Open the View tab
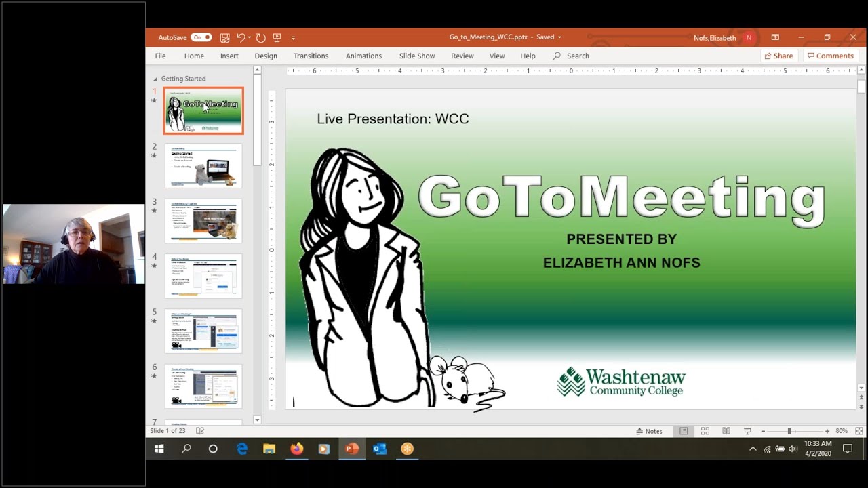This screenshot has width=868, height=488. [497, 56]
